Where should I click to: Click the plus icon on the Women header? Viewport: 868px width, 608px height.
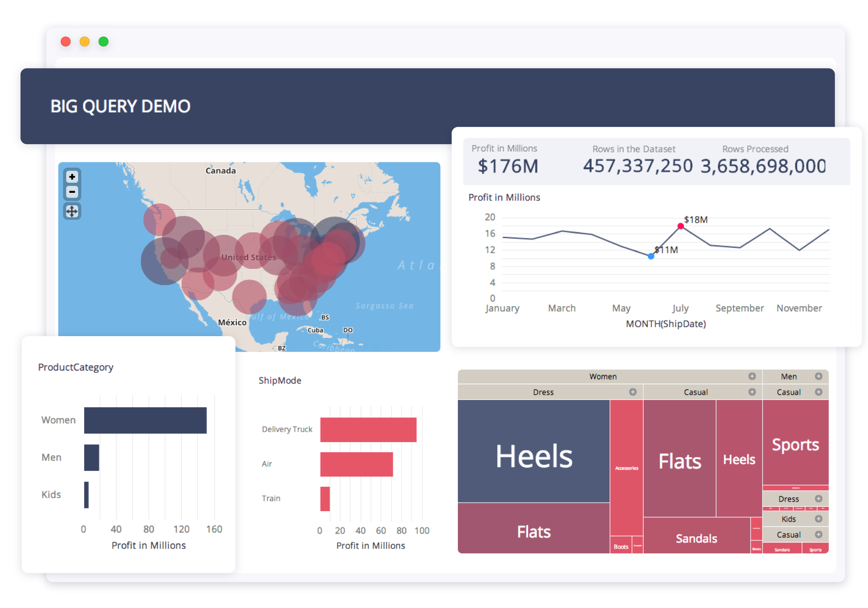[x=752, y=377]
